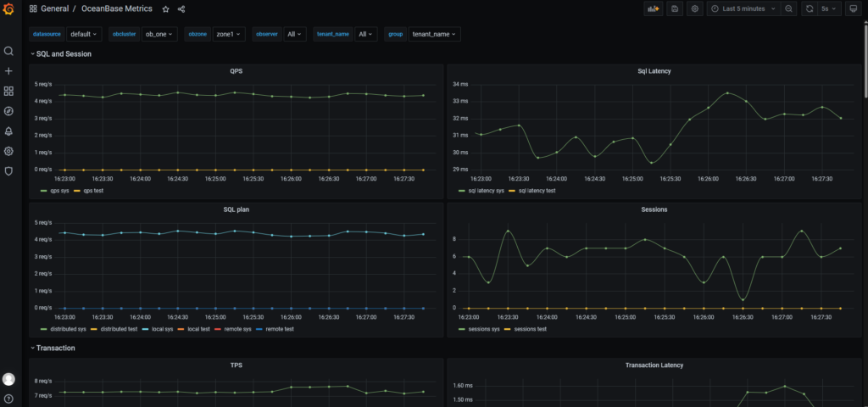The image size is (868, 407).
Task: Open the 5s refresh interval dropdown
Action: click(829, 8)
